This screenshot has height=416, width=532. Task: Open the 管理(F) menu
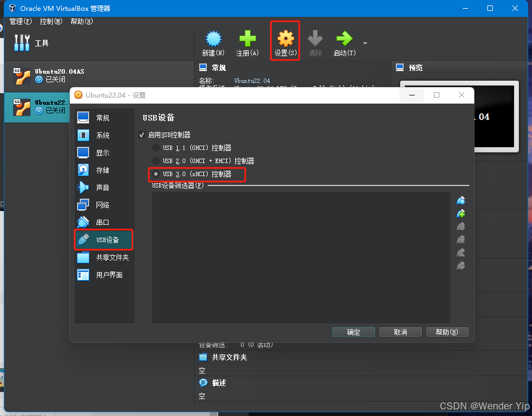(21, 21)
